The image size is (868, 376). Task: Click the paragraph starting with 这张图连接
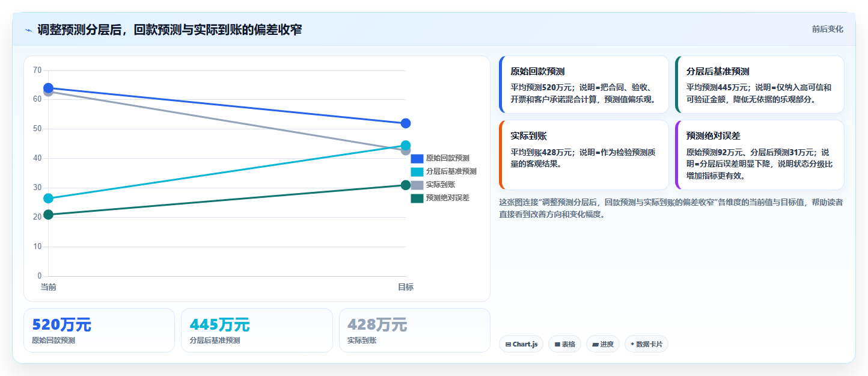pyautogui.click(x=671, y=208)
